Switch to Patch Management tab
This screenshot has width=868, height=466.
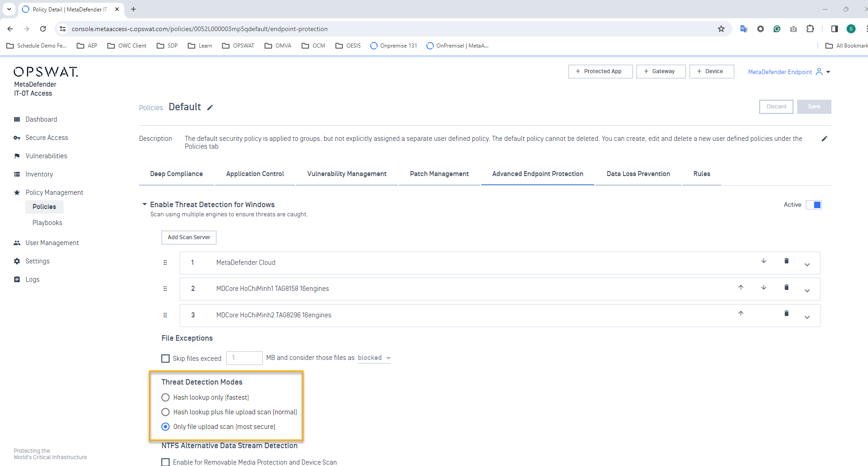tap(439, 174)
